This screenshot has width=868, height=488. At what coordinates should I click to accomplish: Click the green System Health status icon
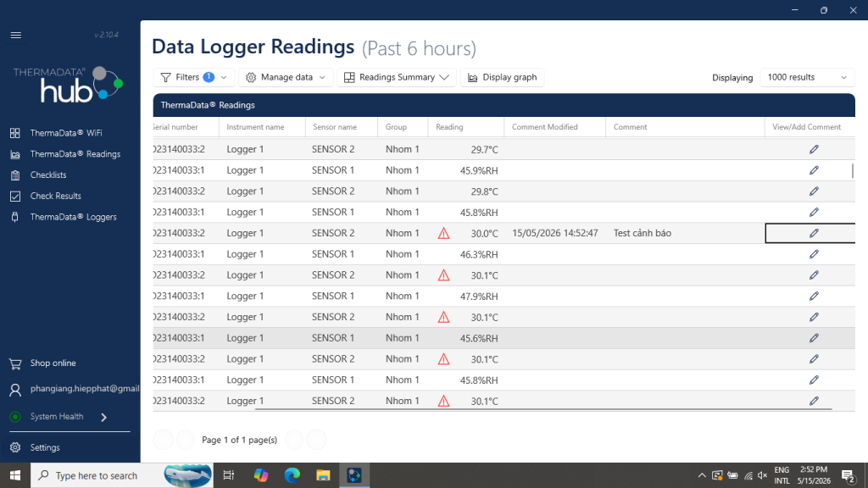coord(15,417)
